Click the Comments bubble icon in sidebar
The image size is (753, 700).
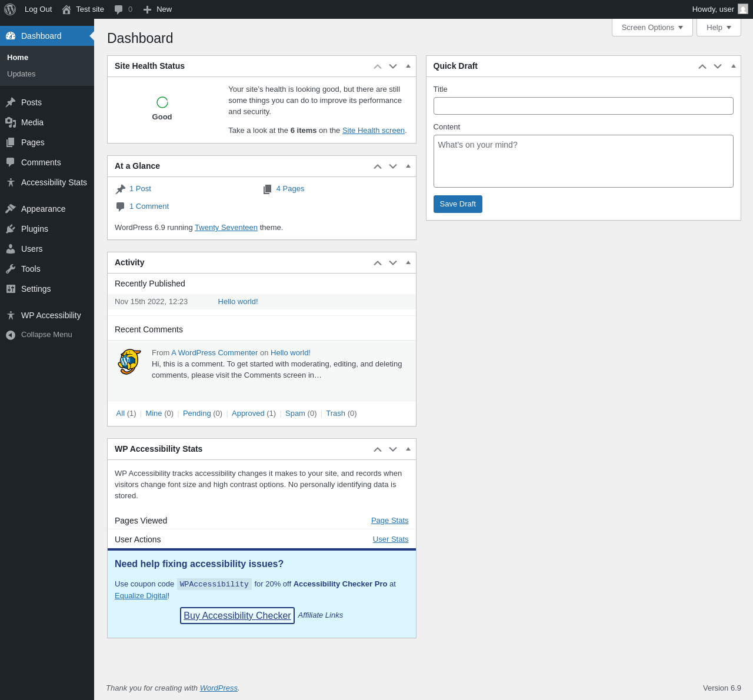[x=11, y=162]
